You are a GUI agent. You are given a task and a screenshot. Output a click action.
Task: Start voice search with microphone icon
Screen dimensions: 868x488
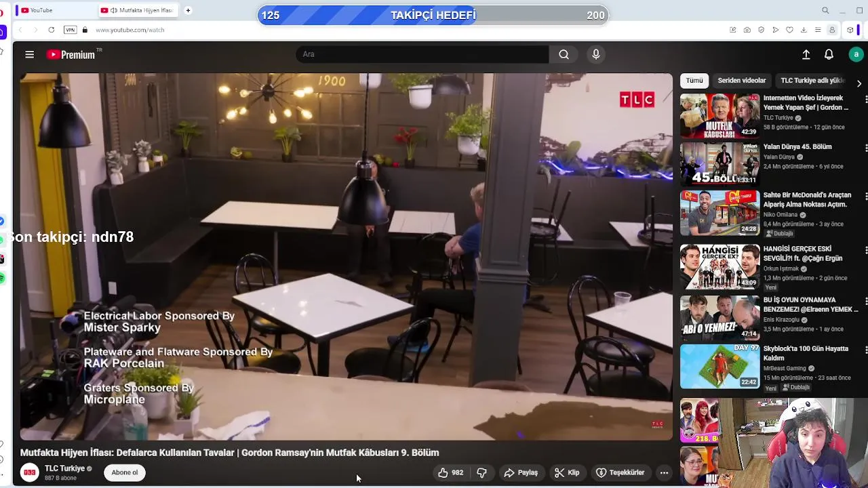point(596,54)
